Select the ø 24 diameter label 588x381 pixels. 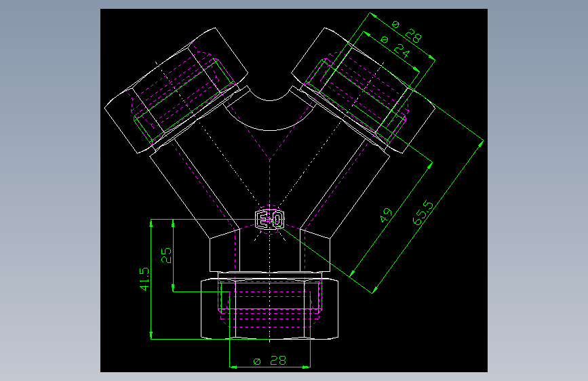(395, 46)
